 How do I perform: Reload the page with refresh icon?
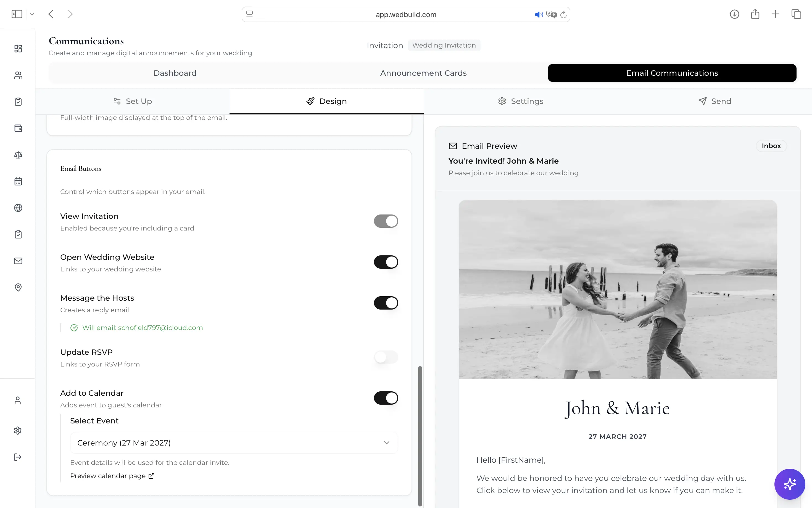pos(564,14)
